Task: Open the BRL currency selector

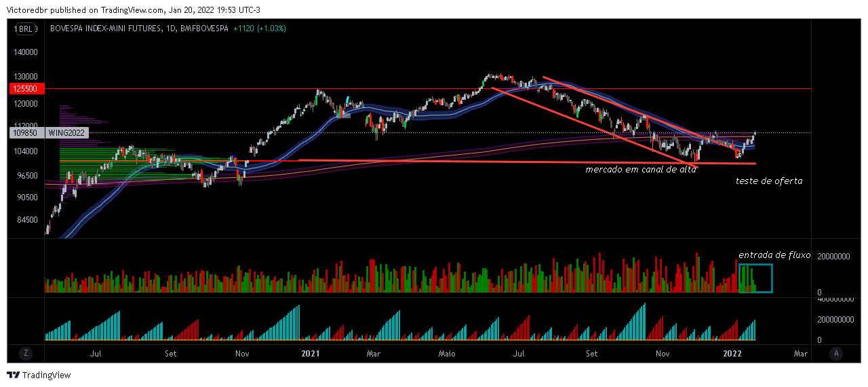Action: (25, 29)
